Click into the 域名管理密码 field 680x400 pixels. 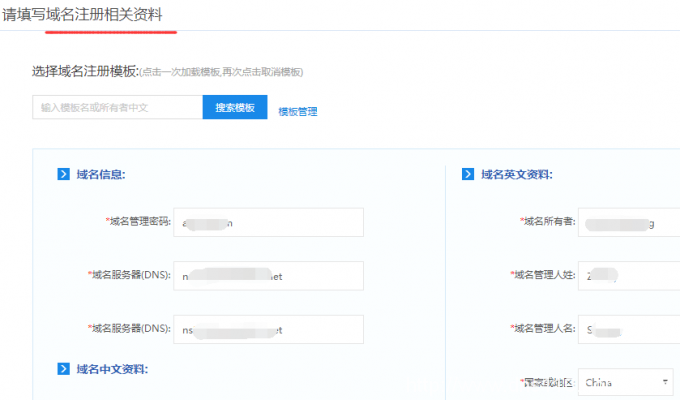coord(269,222)
